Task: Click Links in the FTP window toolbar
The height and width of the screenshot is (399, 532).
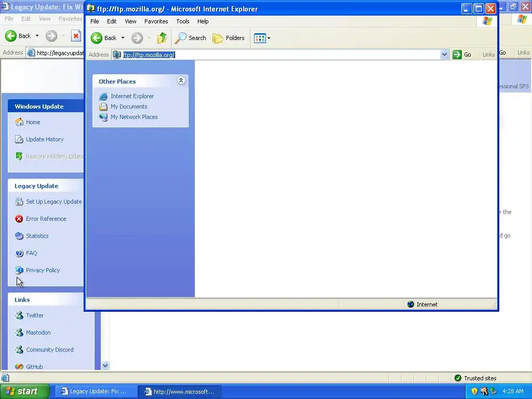Action: [x=488, y=55]
